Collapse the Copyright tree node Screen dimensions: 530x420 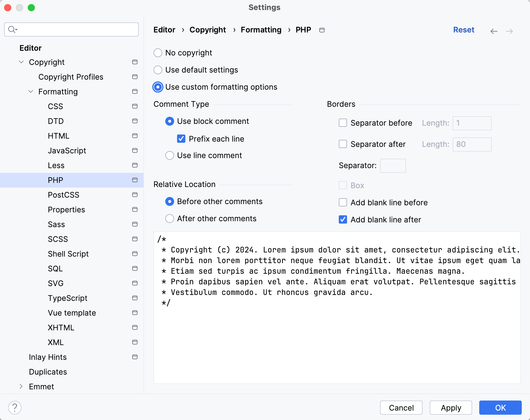pyautogui.click(x=21, y=62)
